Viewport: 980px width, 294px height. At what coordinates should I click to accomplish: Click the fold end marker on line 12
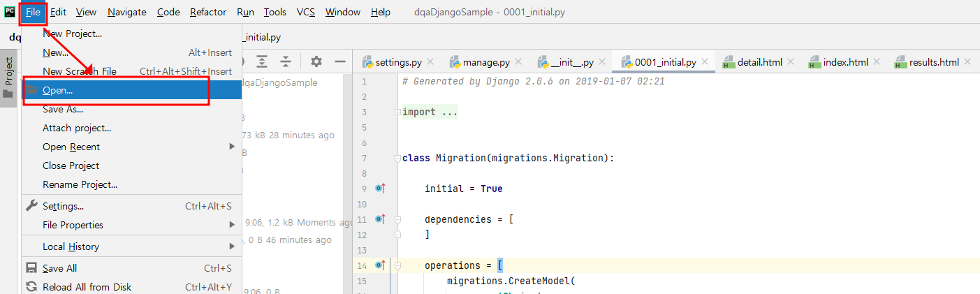397,235
